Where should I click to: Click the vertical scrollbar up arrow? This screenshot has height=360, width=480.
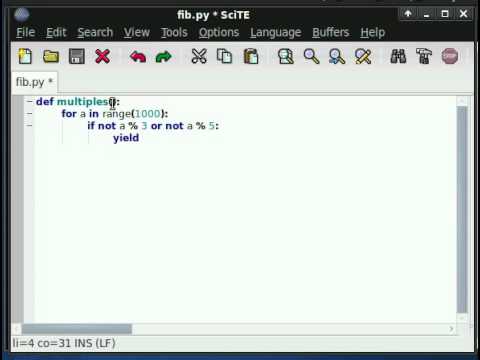(462, 101)
